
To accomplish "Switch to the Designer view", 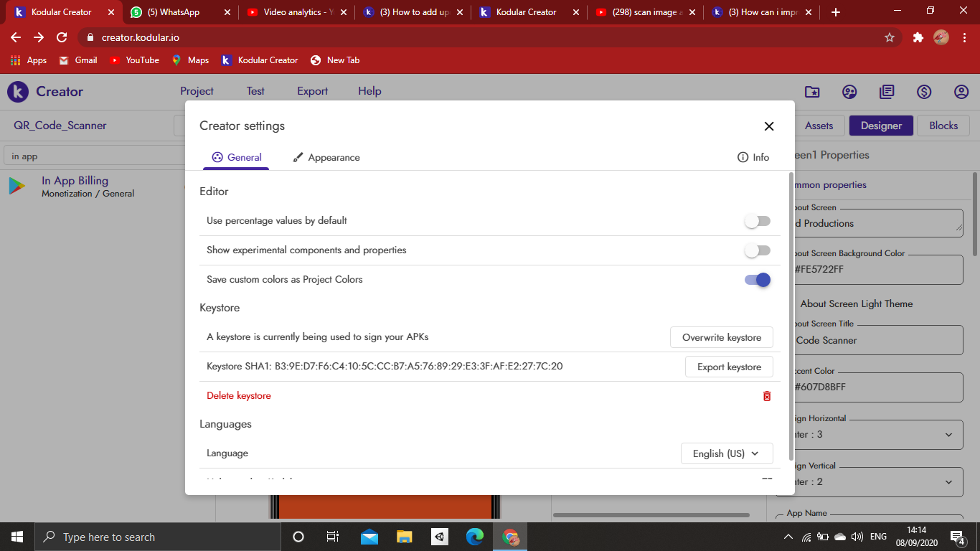I will click(881, 126).
